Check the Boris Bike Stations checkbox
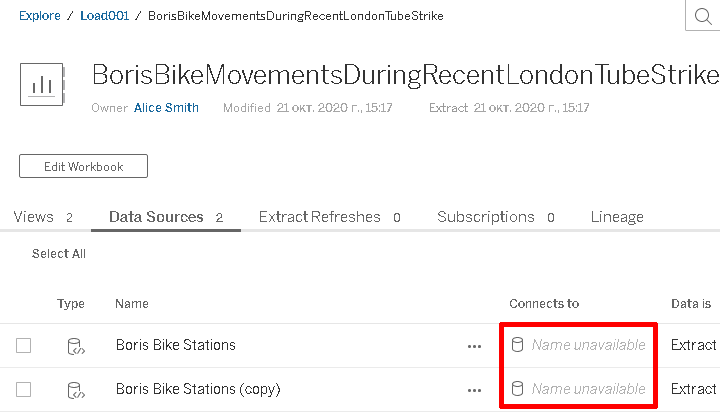 (x=23, y=345)
